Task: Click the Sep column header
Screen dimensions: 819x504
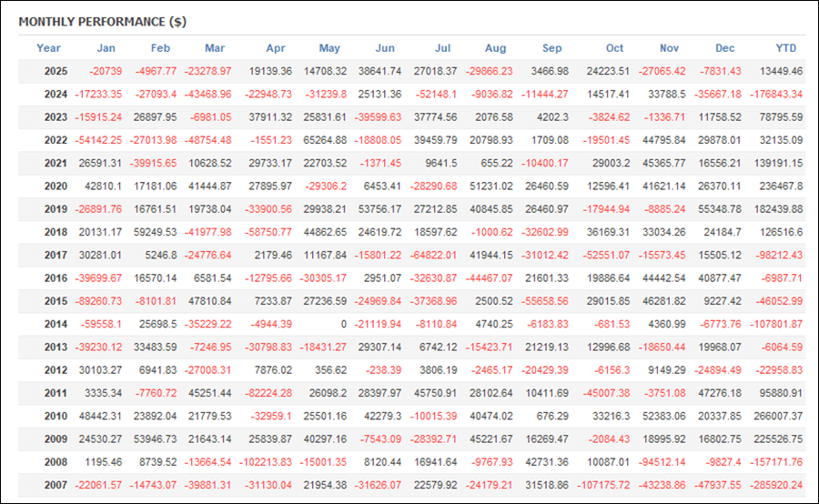Action: (x=551, y=48)
